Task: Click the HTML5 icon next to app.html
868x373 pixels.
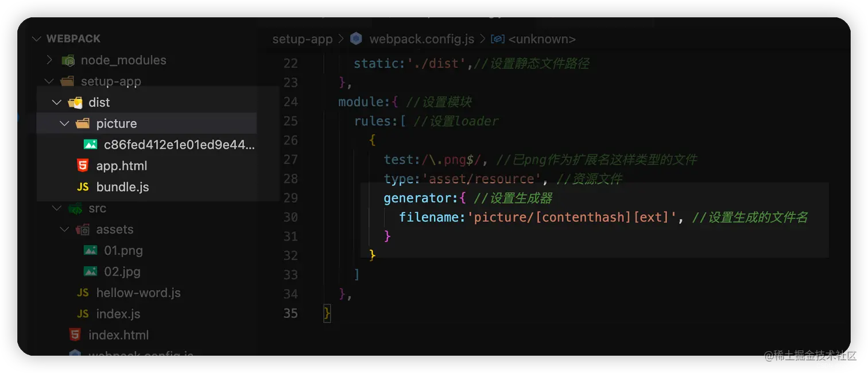Action: (x=83, y=166)
